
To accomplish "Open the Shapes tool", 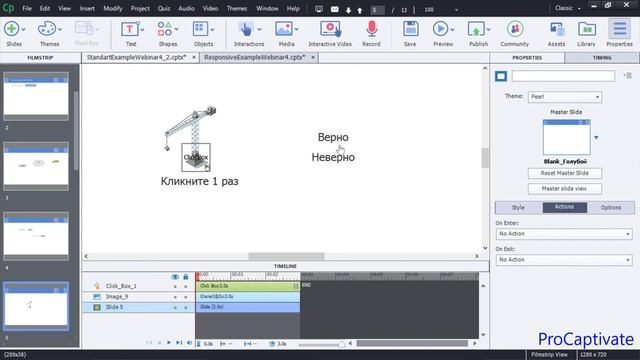I will coord(164,29).
